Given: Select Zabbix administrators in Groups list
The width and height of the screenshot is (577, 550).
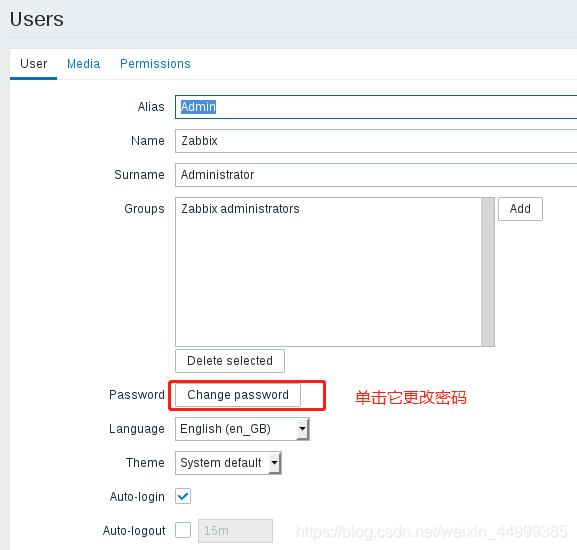Looking at the screenshot, I should click(240, 209).
